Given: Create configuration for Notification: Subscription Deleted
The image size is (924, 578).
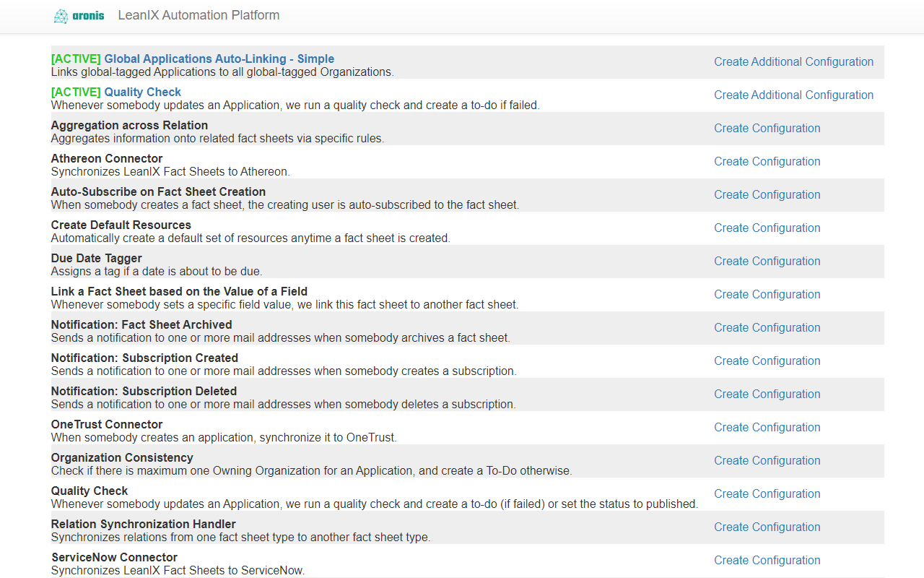Looking at the screenshot, I should 767,394.
